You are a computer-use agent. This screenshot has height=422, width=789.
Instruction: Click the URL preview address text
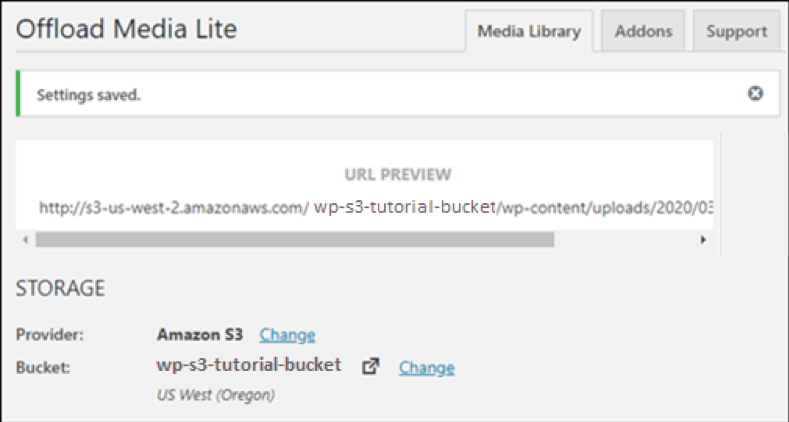(x=376, y=207)
